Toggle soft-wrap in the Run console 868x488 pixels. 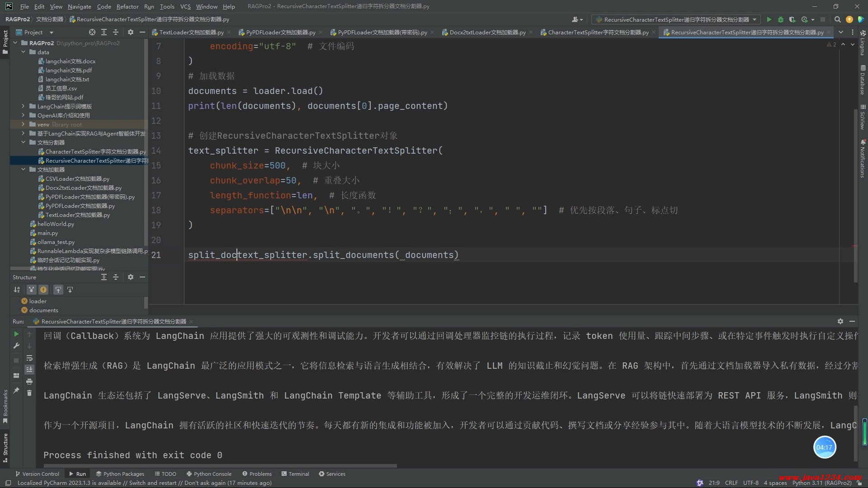[29, 358]
